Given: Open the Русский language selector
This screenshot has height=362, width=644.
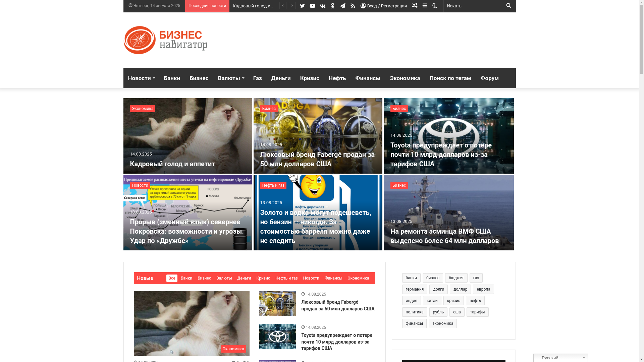Looking at the screenshot, I should 560,358.
